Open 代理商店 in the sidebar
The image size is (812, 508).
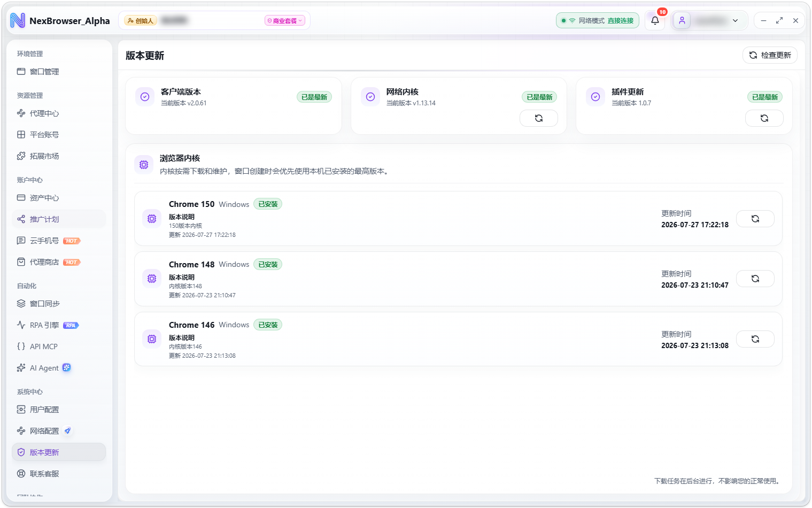click(x=59, y=262)
